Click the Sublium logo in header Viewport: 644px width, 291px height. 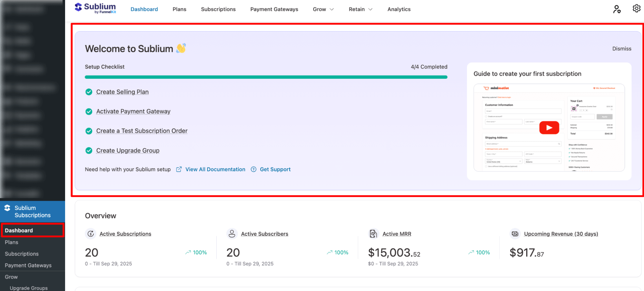pos(95,8)
